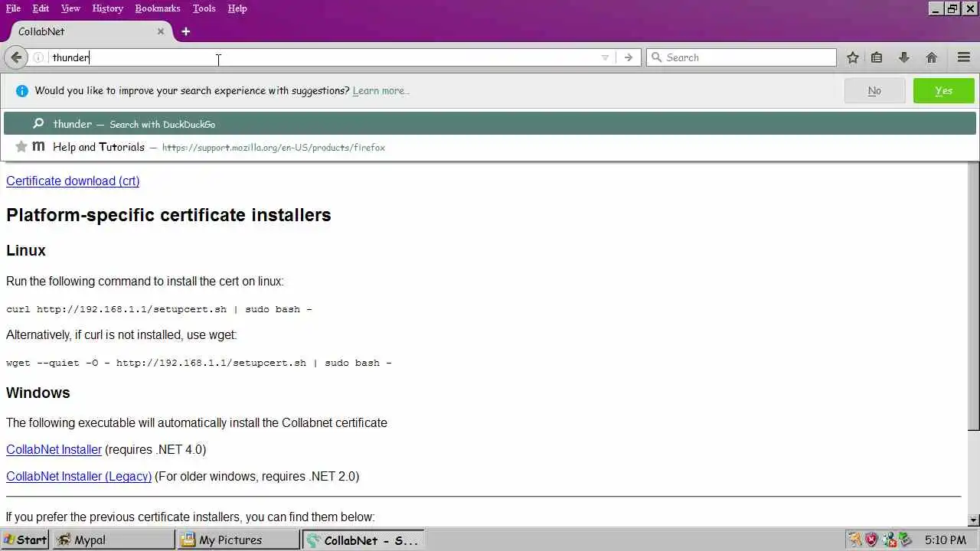Open the hamburger application menu

pyautogui.click(x=964, y=57)
